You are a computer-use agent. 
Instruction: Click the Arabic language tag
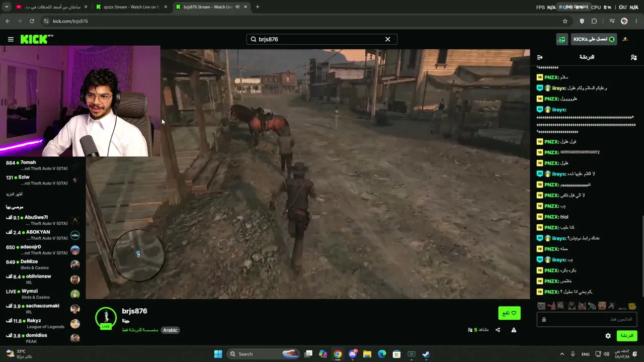(170, 330)
